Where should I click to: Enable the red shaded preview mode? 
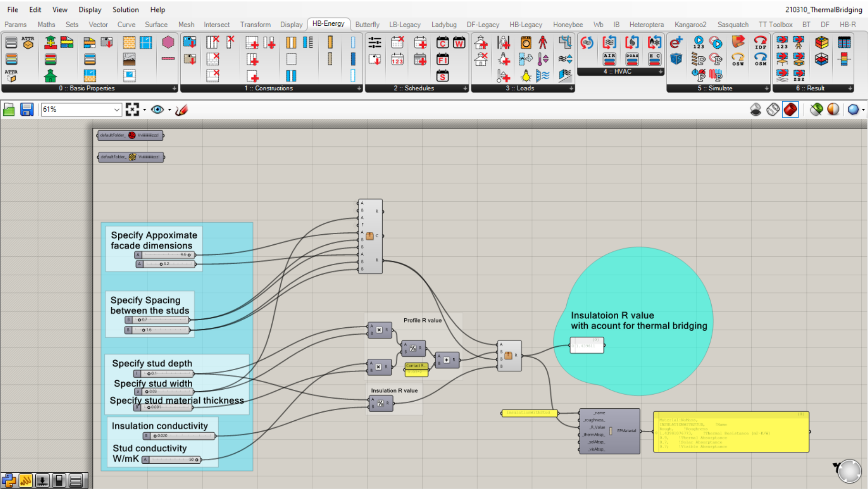pyautogui.click(x=790, y=110)
